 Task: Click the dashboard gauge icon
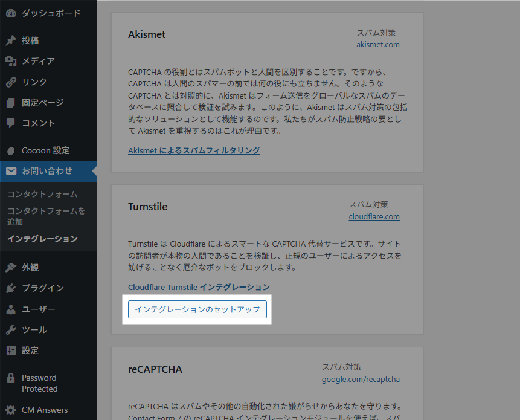[11, 13]
